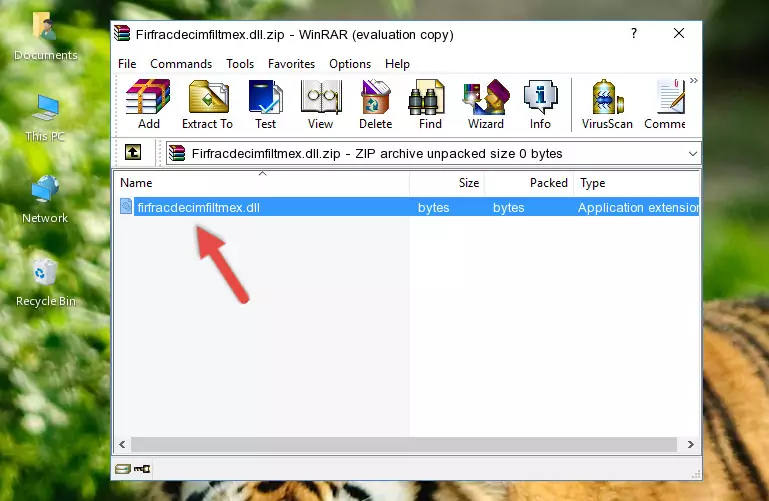769x501 pixels.
Task: Run the Test archive tool
Action: 265,104
